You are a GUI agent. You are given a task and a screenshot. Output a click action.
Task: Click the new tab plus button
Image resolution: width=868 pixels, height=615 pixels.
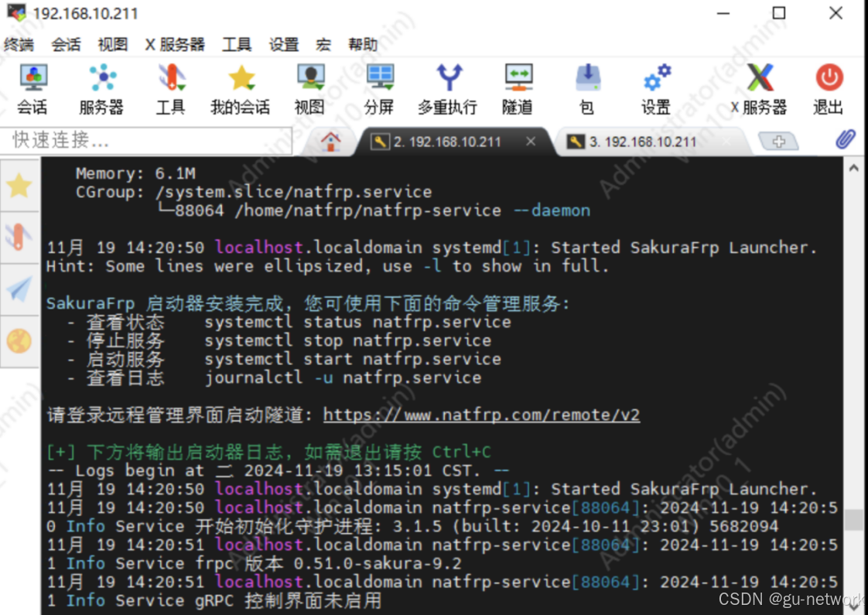[778, 142]
